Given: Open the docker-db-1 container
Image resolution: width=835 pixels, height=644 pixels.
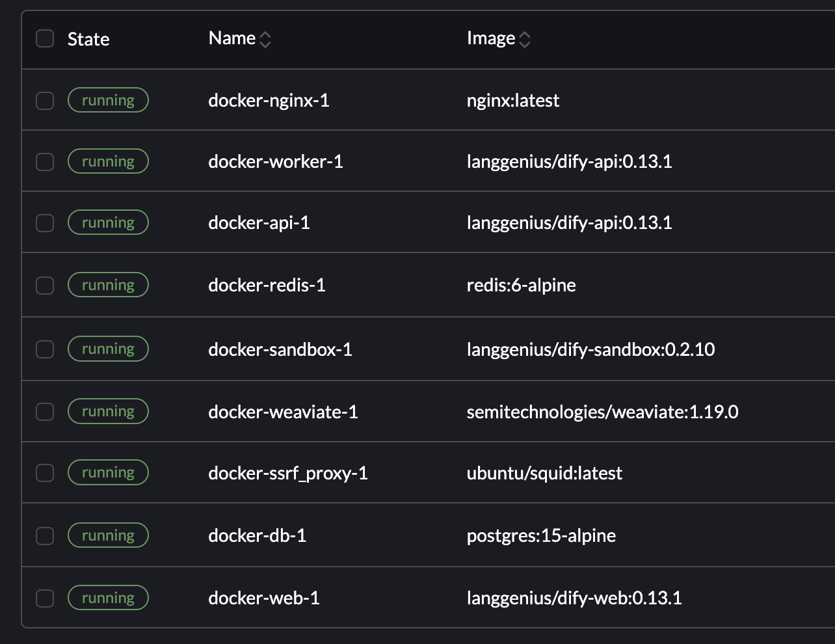Looking at the screenshot, I should (x=257, y=535).
